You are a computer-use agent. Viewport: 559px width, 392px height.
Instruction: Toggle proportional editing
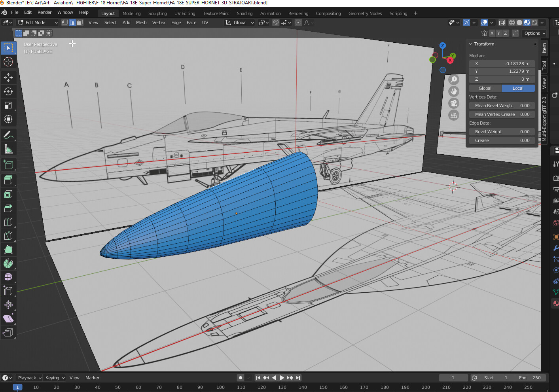click(x=298, y=23)
